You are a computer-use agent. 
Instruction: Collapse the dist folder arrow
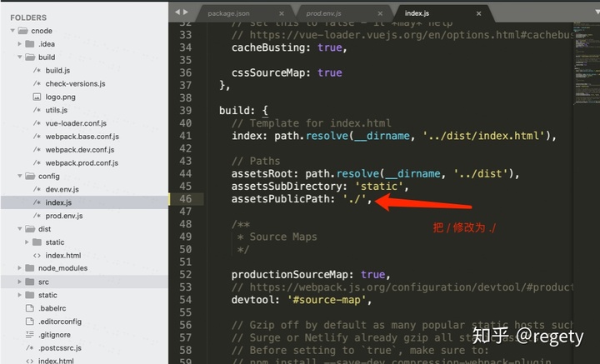tap(19, 229)
